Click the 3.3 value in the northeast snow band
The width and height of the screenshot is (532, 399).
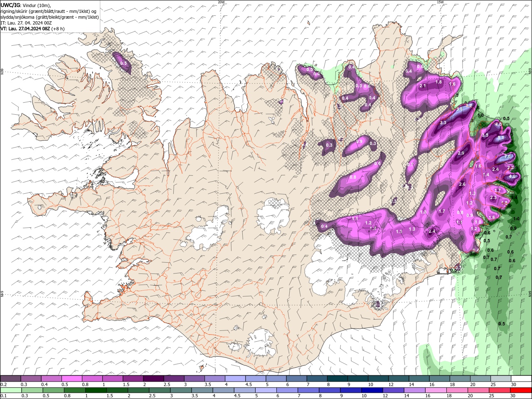(x=443, y=123)
